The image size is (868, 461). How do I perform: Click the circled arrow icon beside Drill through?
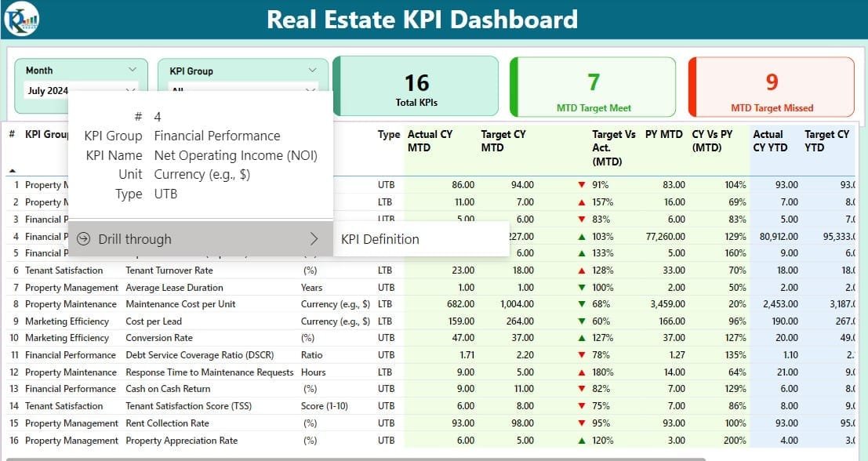84,239
